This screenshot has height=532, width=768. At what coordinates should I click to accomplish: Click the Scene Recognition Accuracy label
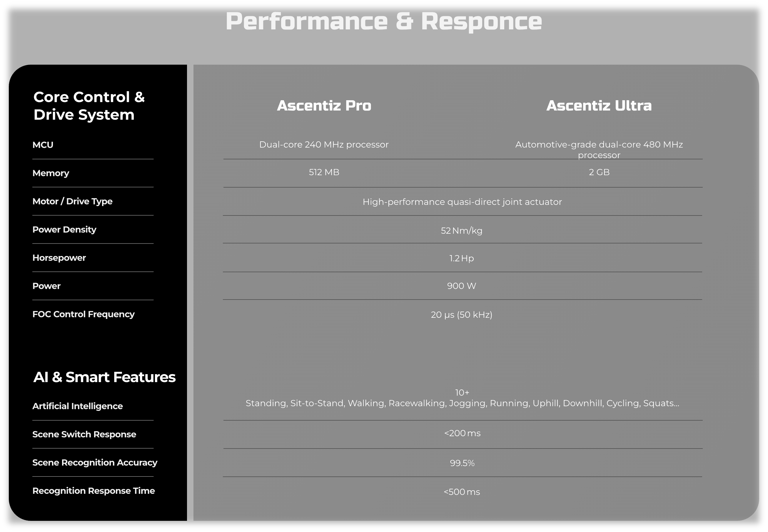pyautogui.click(x=95, y=462)
